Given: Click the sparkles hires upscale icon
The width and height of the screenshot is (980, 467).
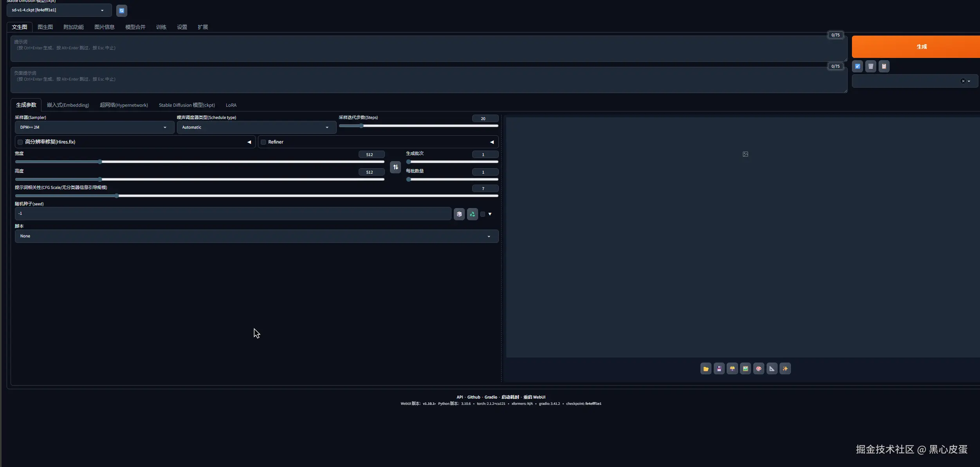Looking at the screenshot, I should click(785, 368).
